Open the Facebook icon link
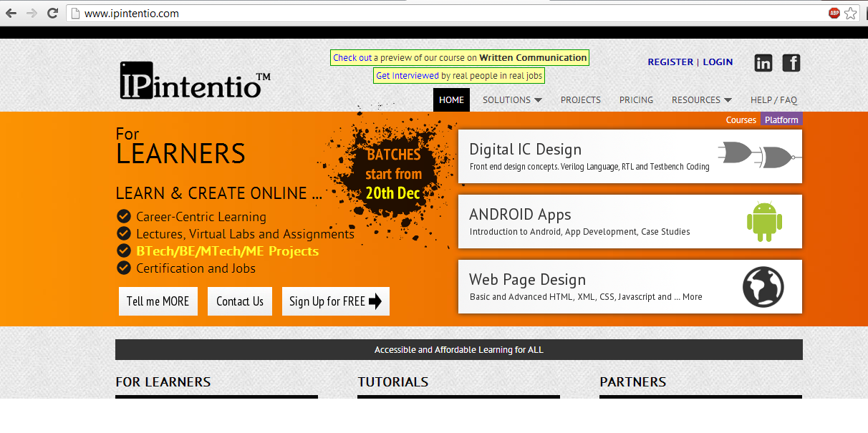 pos(791,63)
